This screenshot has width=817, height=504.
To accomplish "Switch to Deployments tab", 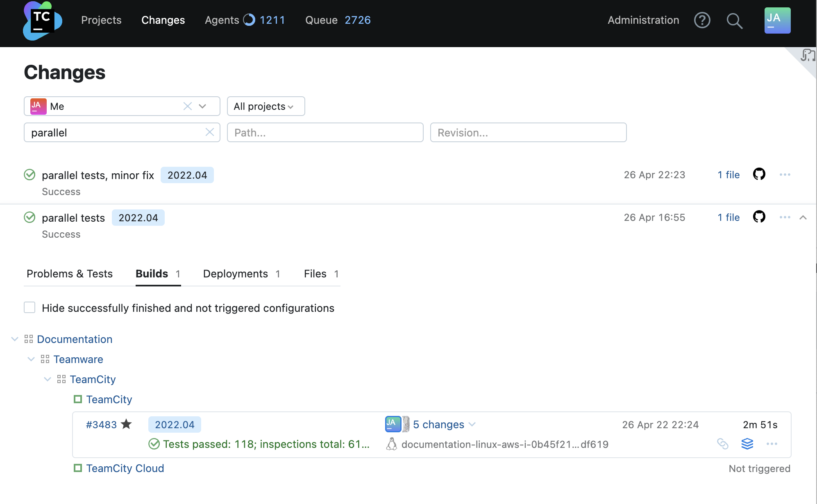I will [236, 274].
